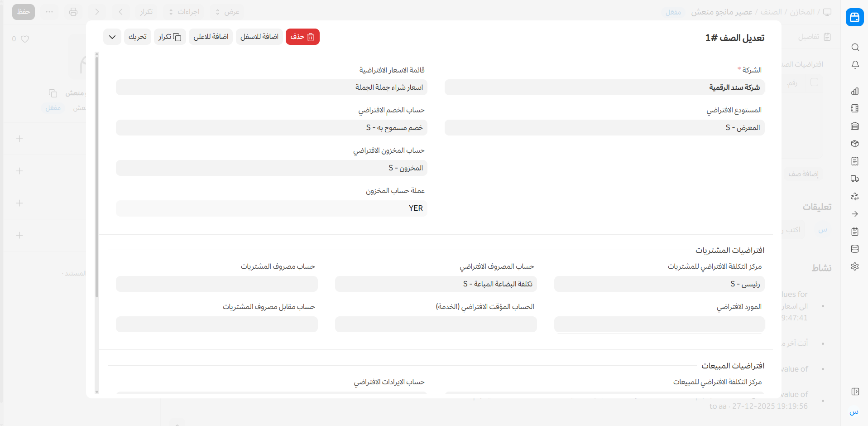The image size is (868, 426).
Task: Click the اضافة للاسفل button
Action: pyautogui.click(x=259, y=37)
